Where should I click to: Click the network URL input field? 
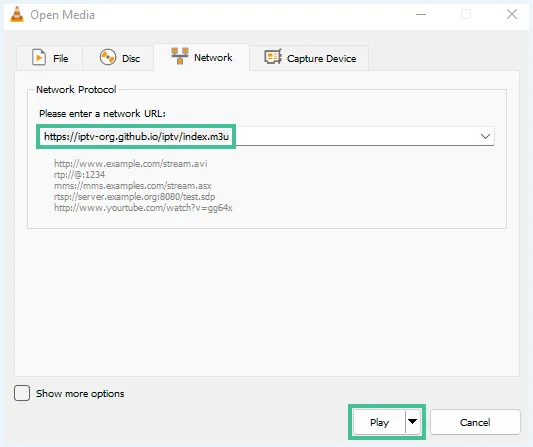265,136
